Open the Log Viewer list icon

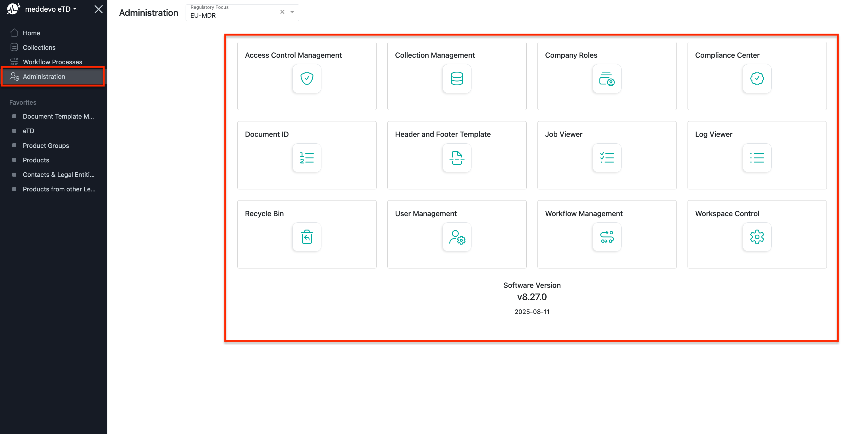(x=757, y=158)
